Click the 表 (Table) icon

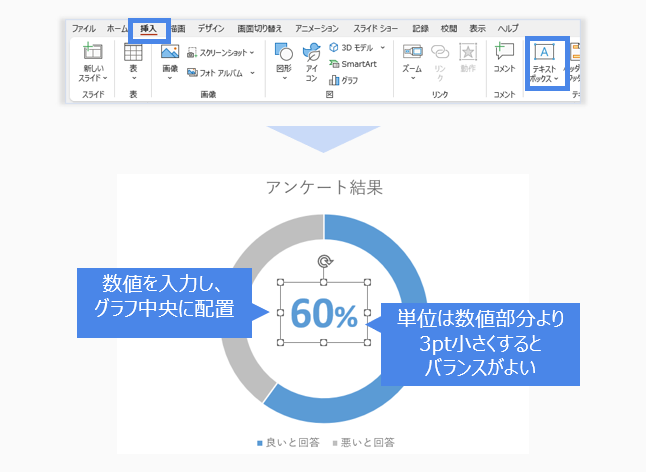click(133, 54)
